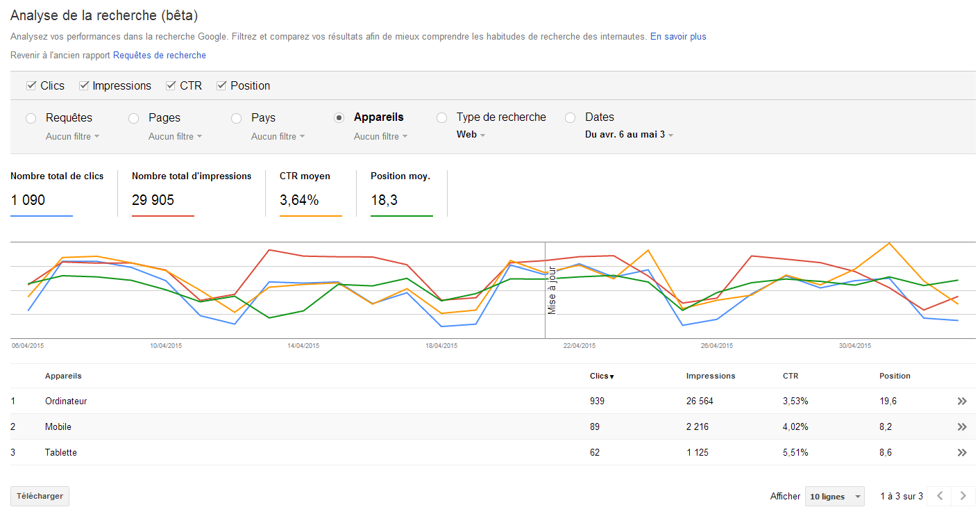This screenshot has width=980, height=514.
Task: Uncheck the Clics checkbox
Action: pos(31,85)
